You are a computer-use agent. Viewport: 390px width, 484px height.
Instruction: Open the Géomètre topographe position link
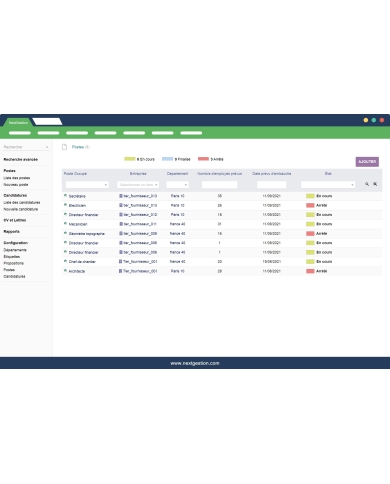pos(87,234)
